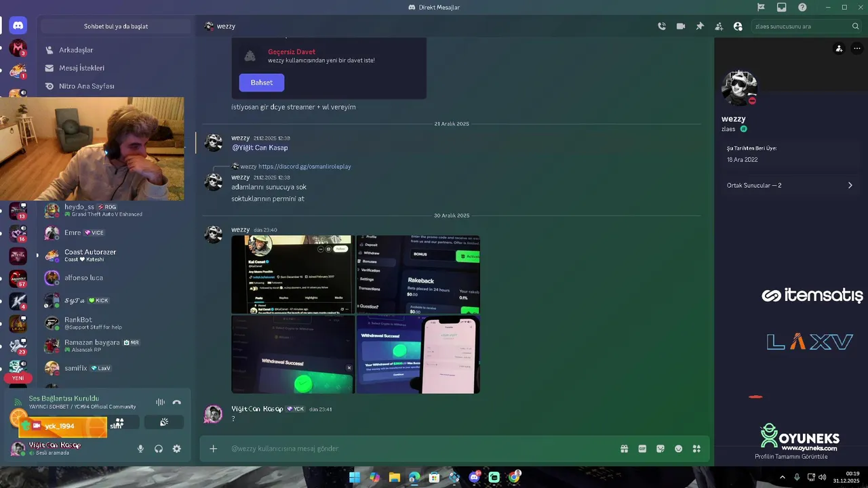The width and height of the screenshot is (868, 488).
Task: Toggle microphone mute in user panel
Action: [140, 449]
